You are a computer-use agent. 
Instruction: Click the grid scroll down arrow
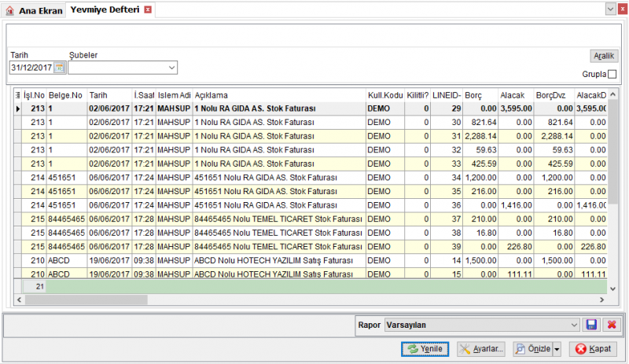tap(612, 289)
